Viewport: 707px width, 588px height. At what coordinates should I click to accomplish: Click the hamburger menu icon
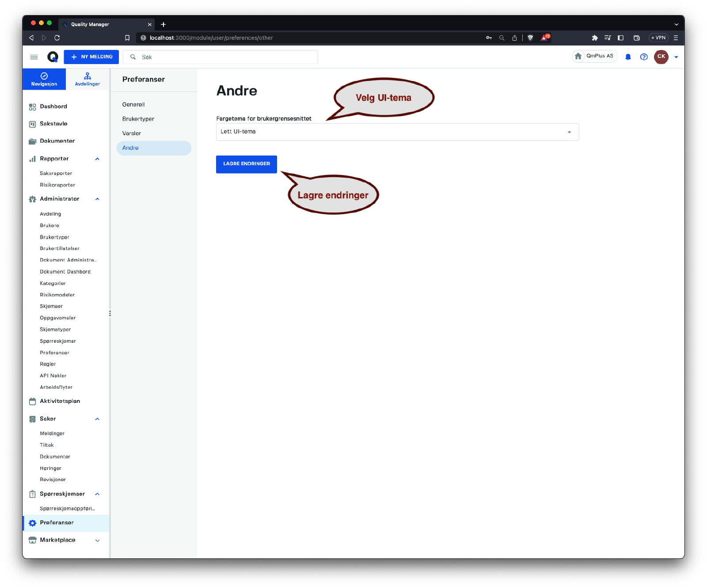click(x=34, y=57)
